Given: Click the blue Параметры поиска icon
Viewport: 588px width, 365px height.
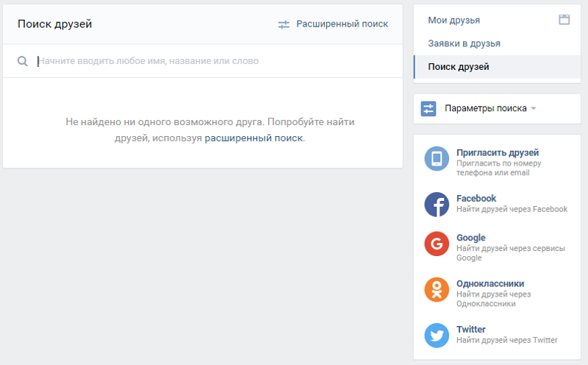Looking at the screenshot, I should [x=429, y=108].
